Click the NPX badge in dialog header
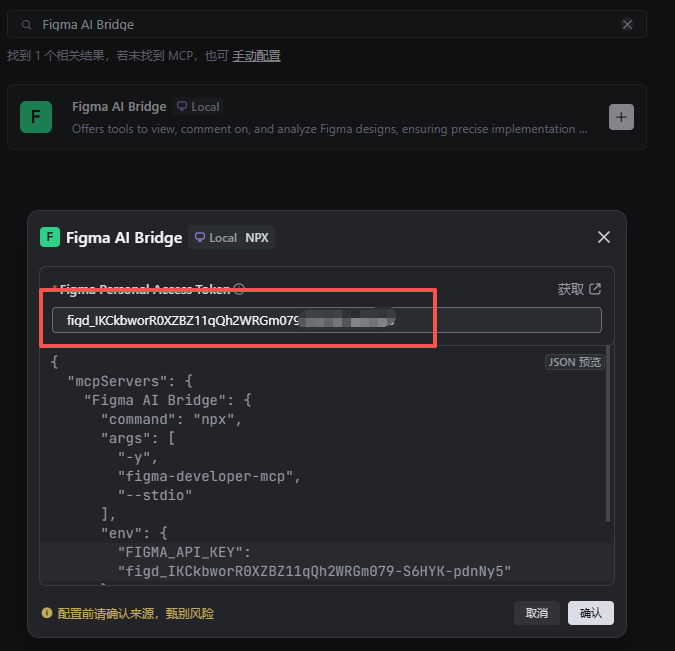Viewport: 675px width, 651px height. click(x=257, y=238)
